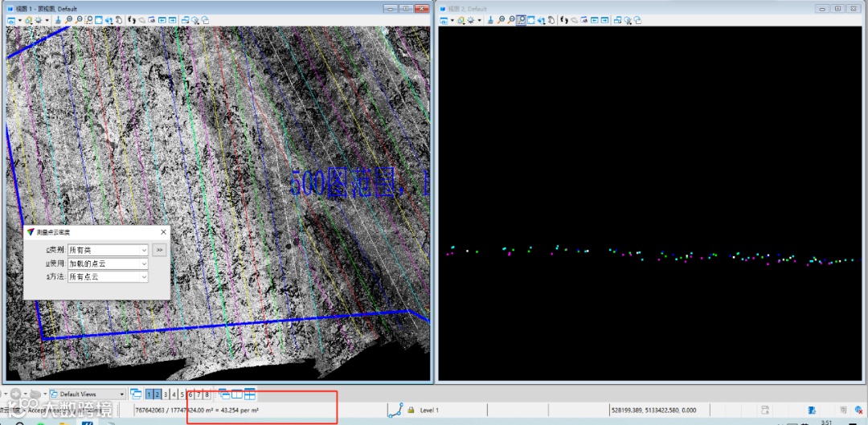
Task: Select Walk footprints tool in View 2
Action: pos(564,20)
